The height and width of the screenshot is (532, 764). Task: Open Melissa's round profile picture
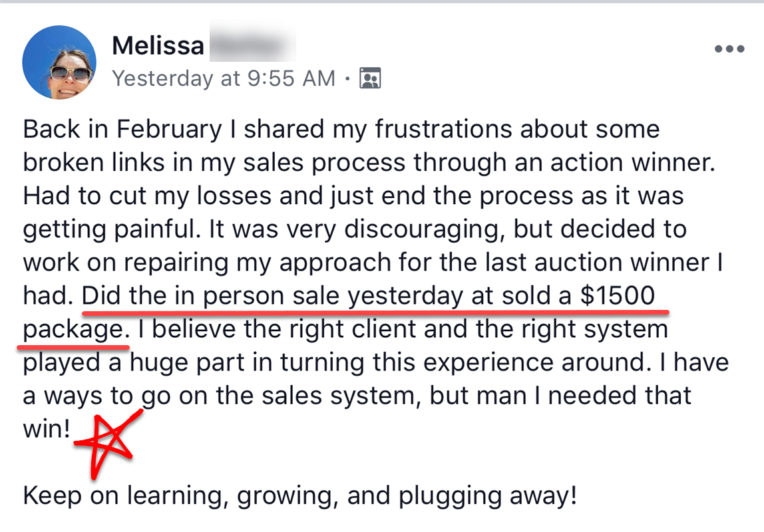59,63
